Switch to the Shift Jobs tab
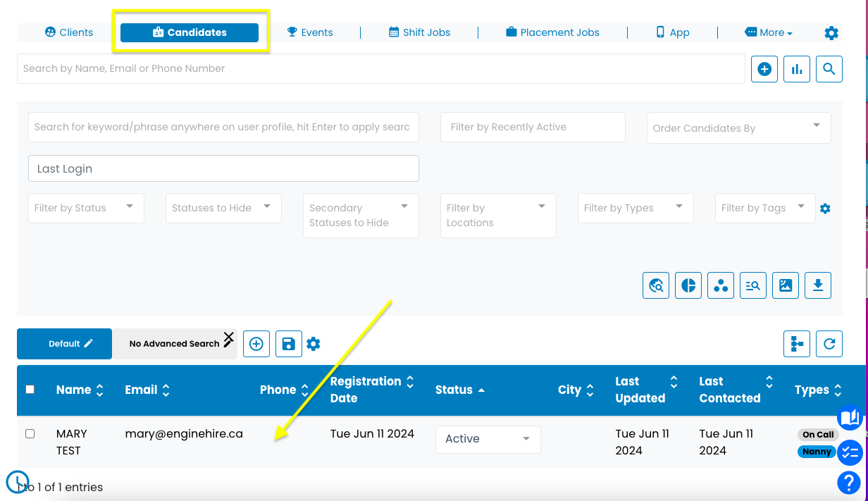868x501 pixels. click(419, 32)
